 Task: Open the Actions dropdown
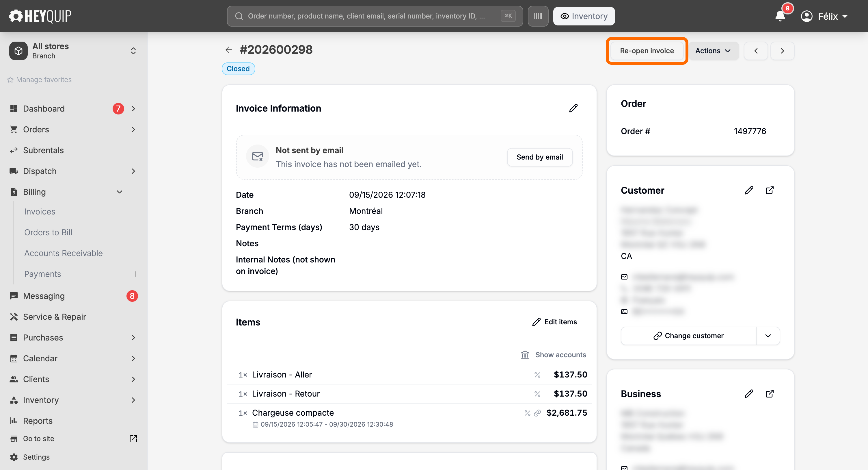713,51
